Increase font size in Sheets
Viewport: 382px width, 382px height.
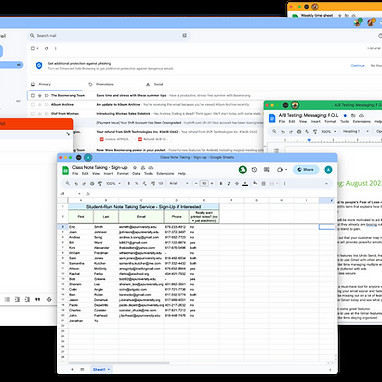point(212,183)
